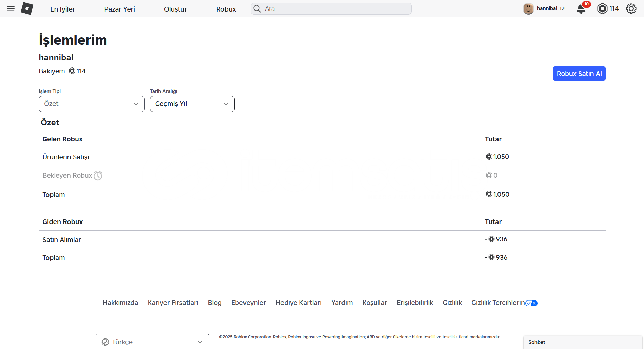The height and width of the screenshot is (349, 644).
Task: Open Ebeveynler footer link
Action: [x=249, y=303]
